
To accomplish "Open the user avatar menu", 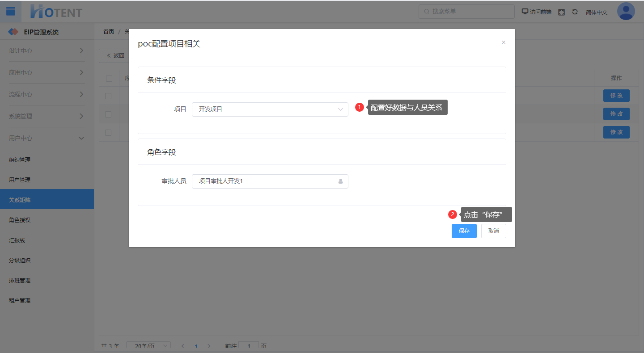I will coord(626,12).
